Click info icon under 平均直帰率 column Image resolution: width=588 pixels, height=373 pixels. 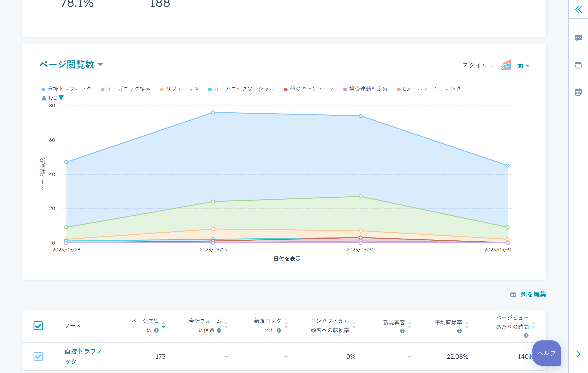click(459, 331)
